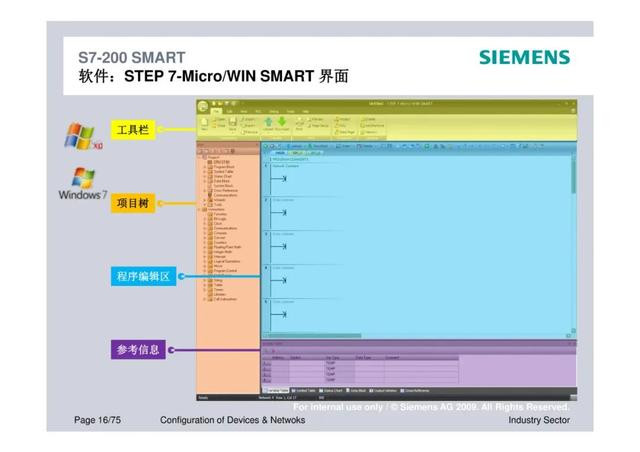
Task: Select Wizards in the project tree
Action: point(217,200)
